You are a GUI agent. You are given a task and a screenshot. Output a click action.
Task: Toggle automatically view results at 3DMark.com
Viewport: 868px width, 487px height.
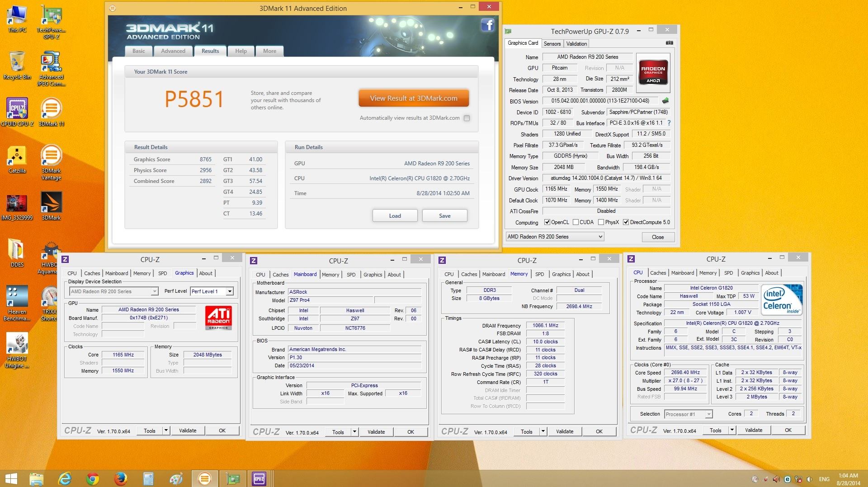click(467, 118)
